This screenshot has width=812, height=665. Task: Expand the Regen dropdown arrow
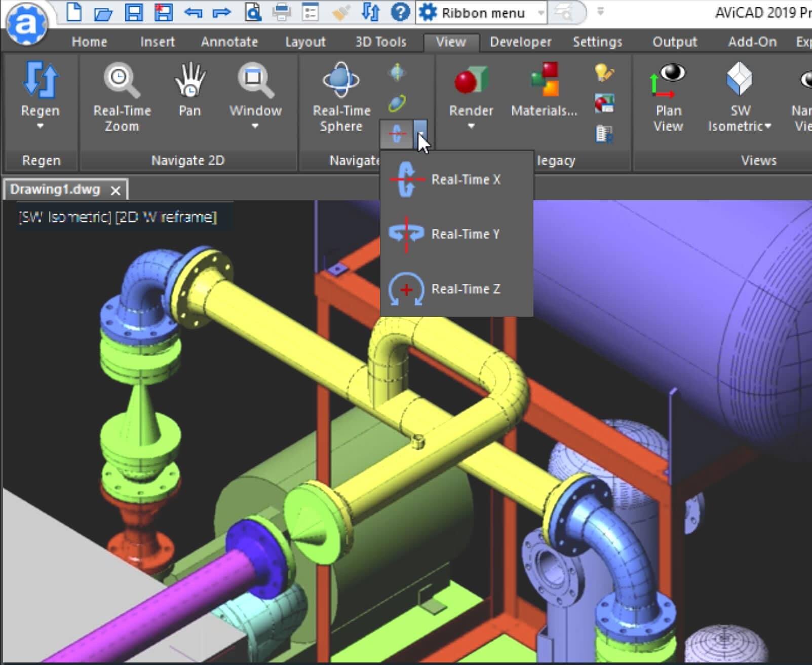coord(41,126)
